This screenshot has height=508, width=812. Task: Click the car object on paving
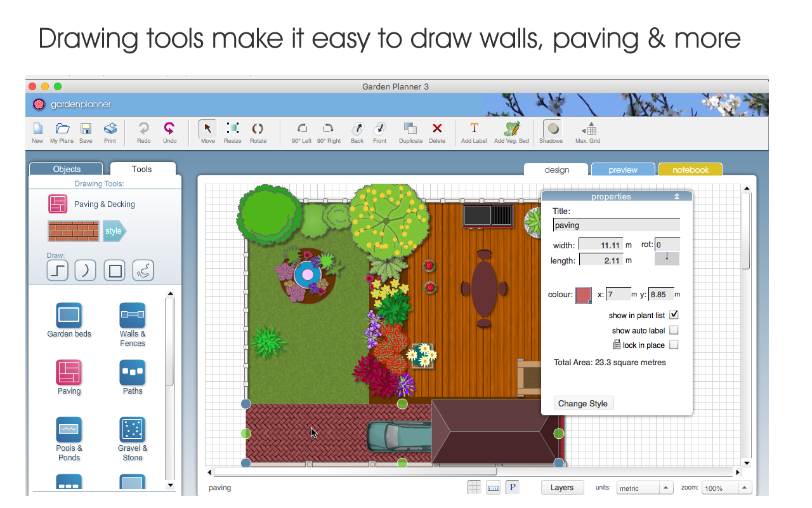[400, 436]
